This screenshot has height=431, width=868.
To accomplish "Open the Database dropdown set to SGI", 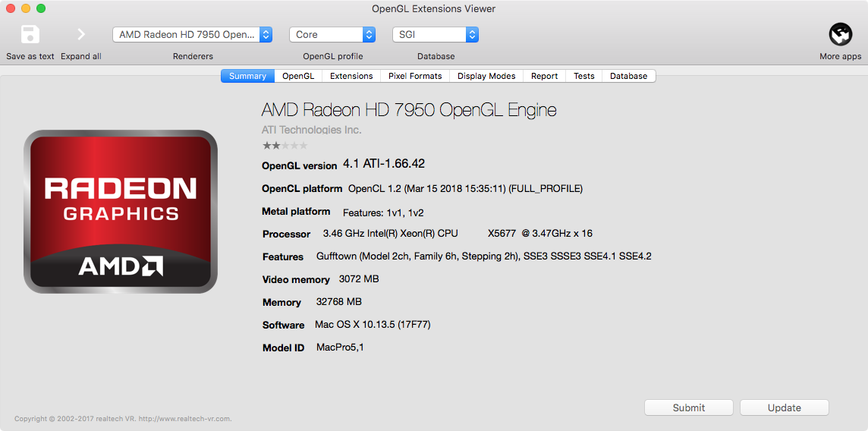I will (x=435, y=34).
